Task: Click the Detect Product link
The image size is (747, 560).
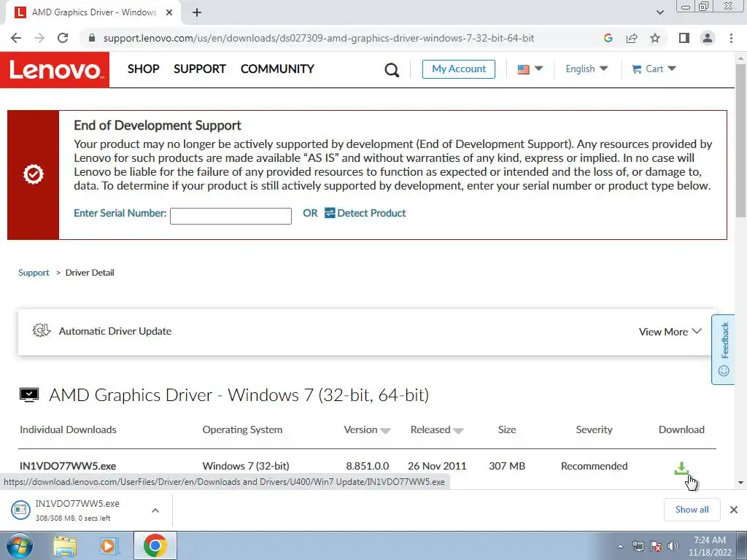Action: click(x=371, y=213)
